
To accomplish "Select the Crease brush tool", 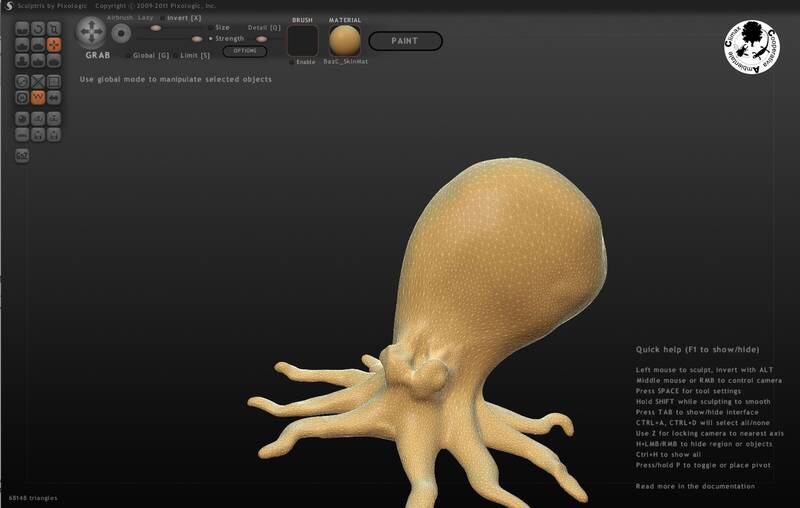I will (x=23, y=28).
